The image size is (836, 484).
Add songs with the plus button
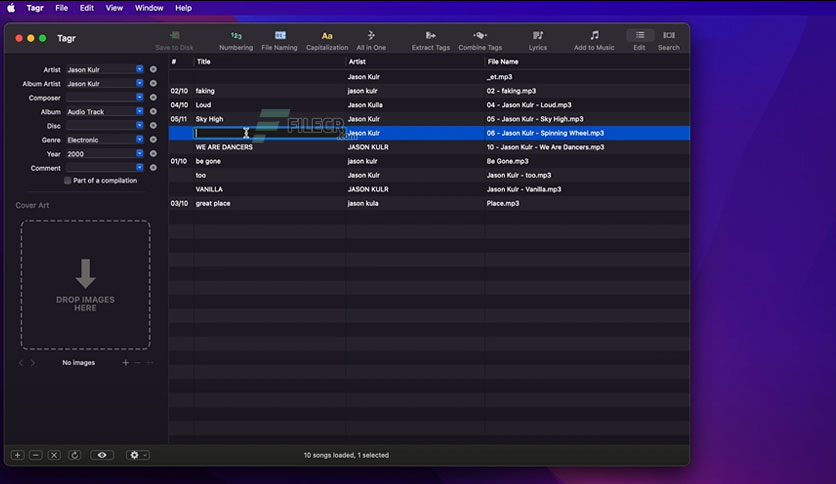(x=18, y=455)
